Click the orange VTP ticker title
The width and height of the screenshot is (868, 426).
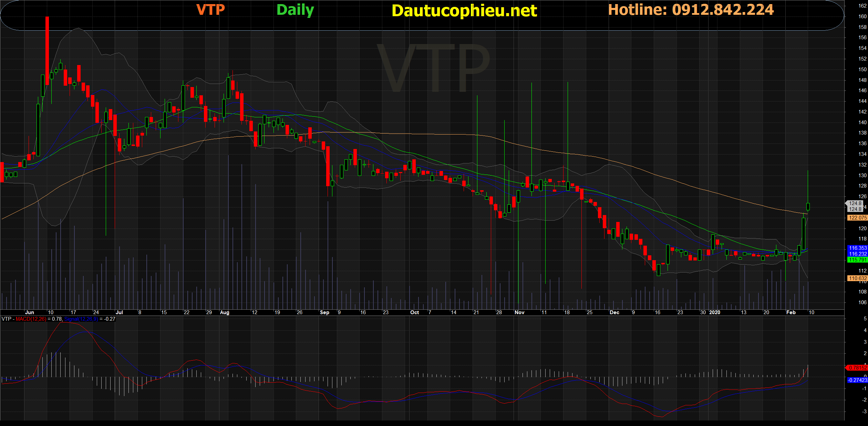click(210, 10)
